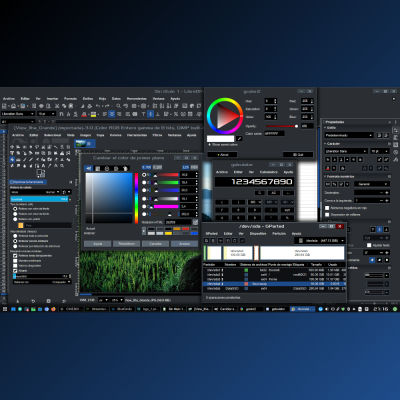Click 'Ayuda' button in GIMP color dialog
Screen dimensions: 400x400
point(98,244)
